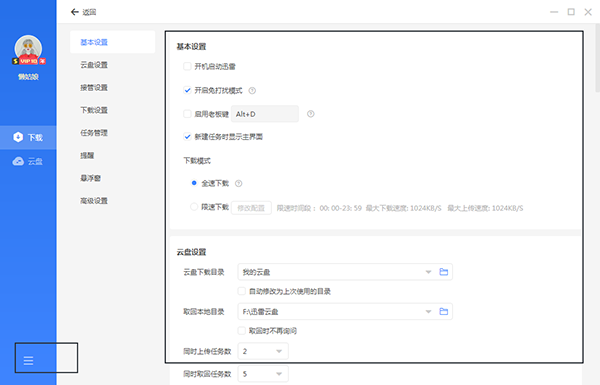
Task: Expand the F:\迅雷云盘 local directory dropdown
Action: 428,312
